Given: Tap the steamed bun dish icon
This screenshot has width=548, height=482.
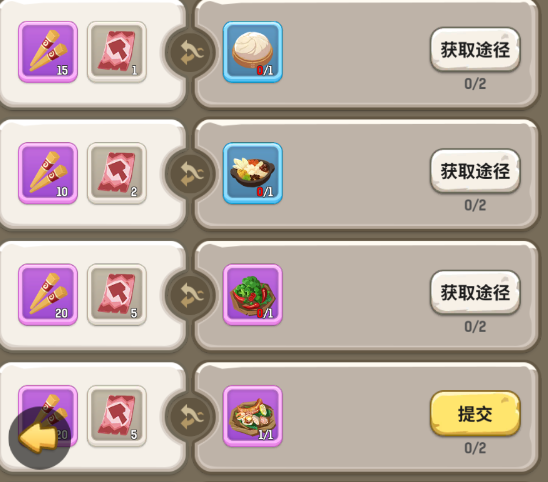Looking at the screenshot, I should [253, 52].
